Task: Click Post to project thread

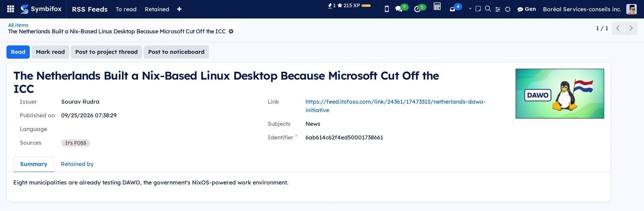Action: click(106, 52)
